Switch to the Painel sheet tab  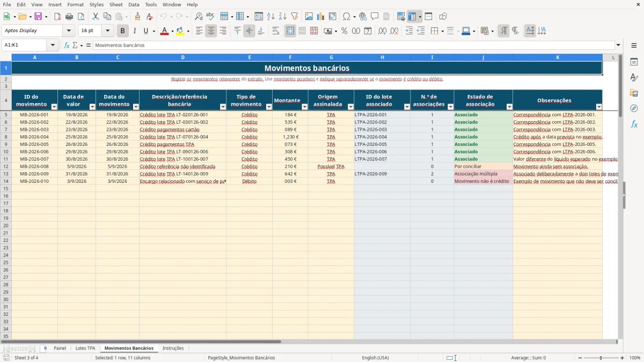(x=60, y=348)
